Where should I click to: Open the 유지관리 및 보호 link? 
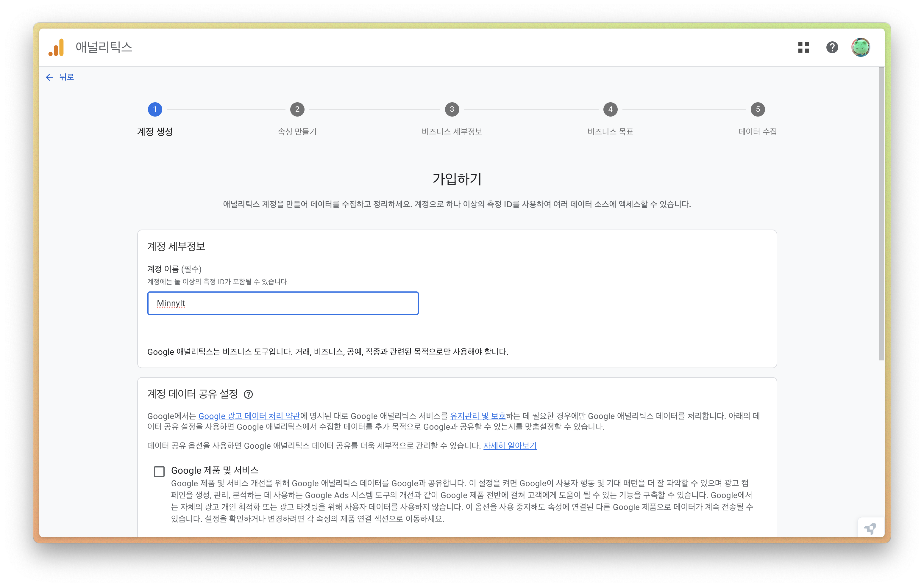tap(477, 416)
